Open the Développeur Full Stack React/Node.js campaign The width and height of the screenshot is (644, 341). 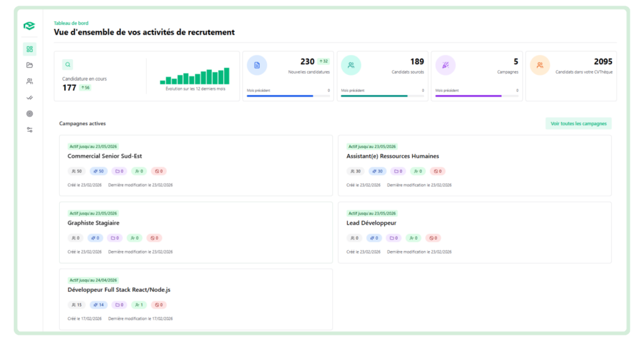pyautogui.click(x=119, y=290)
